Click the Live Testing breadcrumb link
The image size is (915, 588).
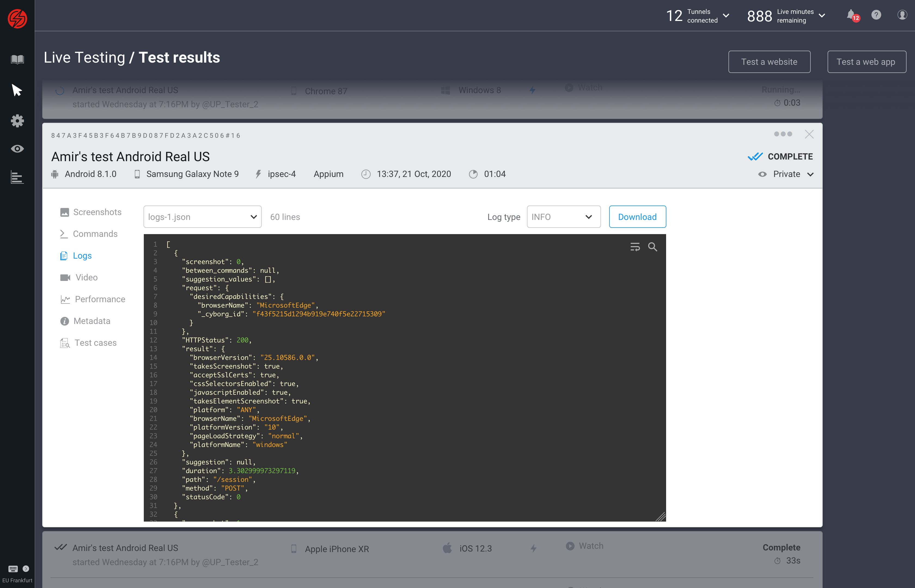pos(84,57)
